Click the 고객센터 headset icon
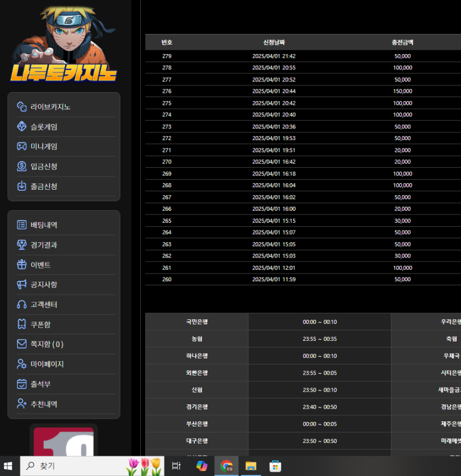461x476 pixels. point(22,304)
